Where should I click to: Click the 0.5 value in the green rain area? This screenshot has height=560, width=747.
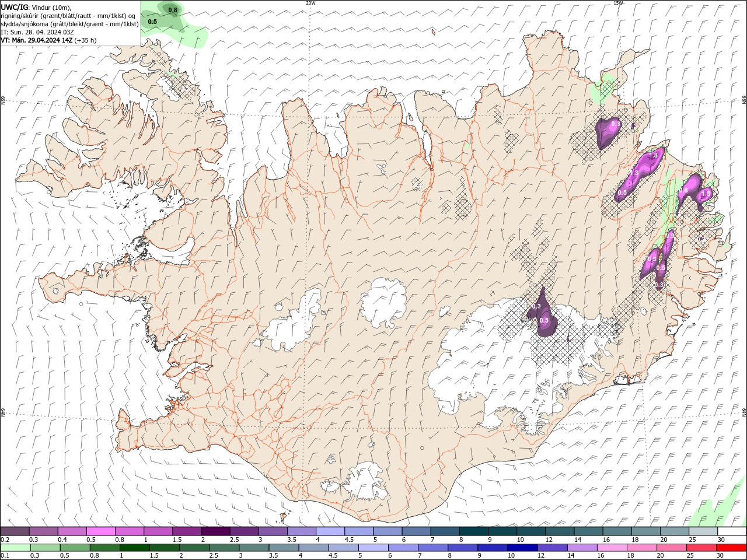[x=152, y=22]
